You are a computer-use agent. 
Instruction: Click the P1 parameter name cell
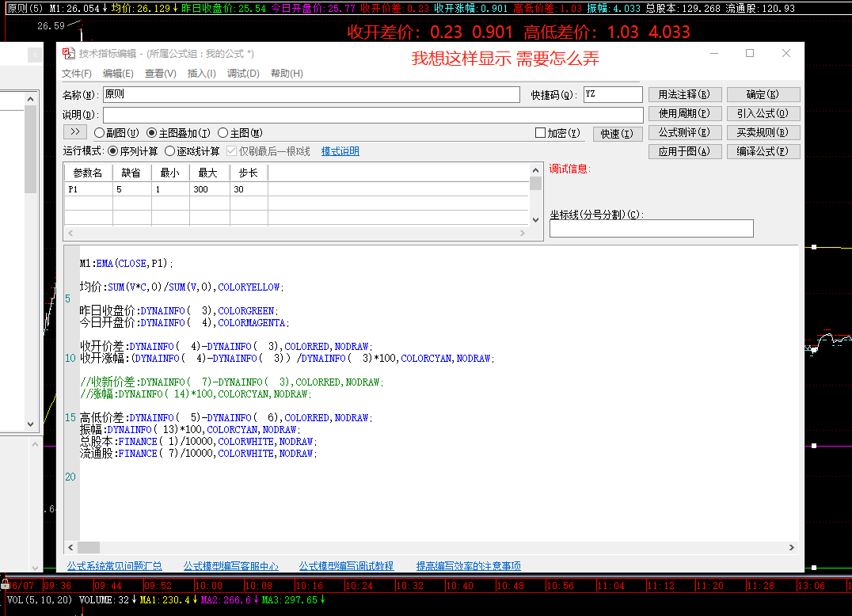[89, 189]
